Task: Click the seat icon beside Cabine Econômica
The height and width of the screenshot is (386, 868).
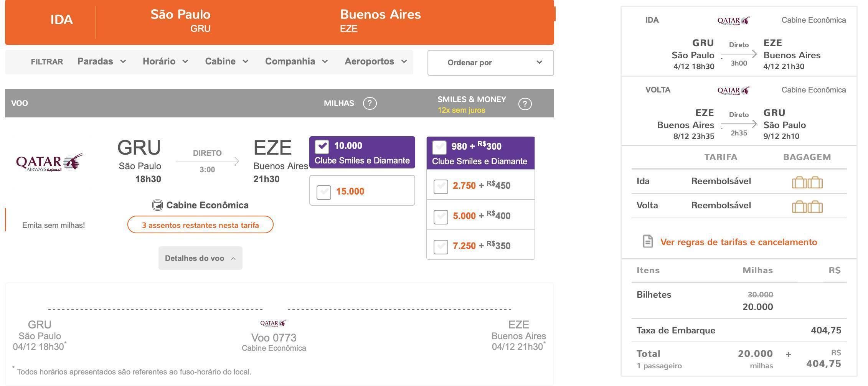Action: (157, 205)
